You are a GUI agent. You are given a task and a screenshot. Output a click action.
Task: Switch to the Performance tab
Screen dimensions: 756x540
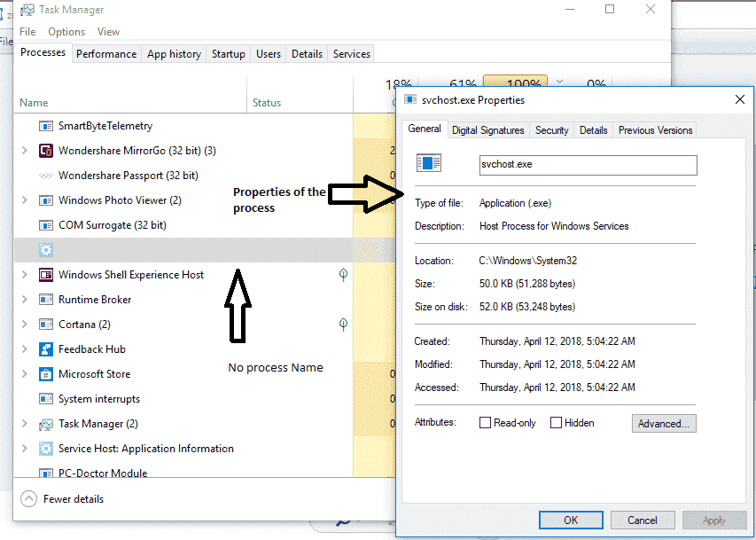pyautogui.click(x=106, y=54)
